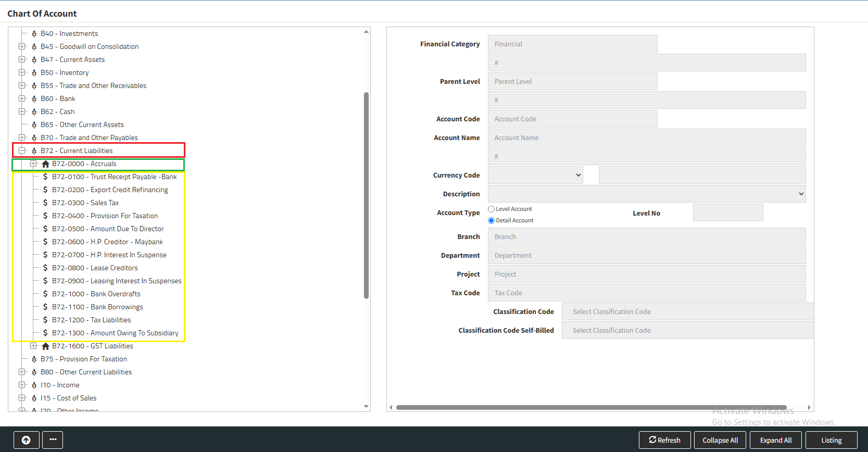Expand the B72-0000 Accruals node

tap(33, 164)
